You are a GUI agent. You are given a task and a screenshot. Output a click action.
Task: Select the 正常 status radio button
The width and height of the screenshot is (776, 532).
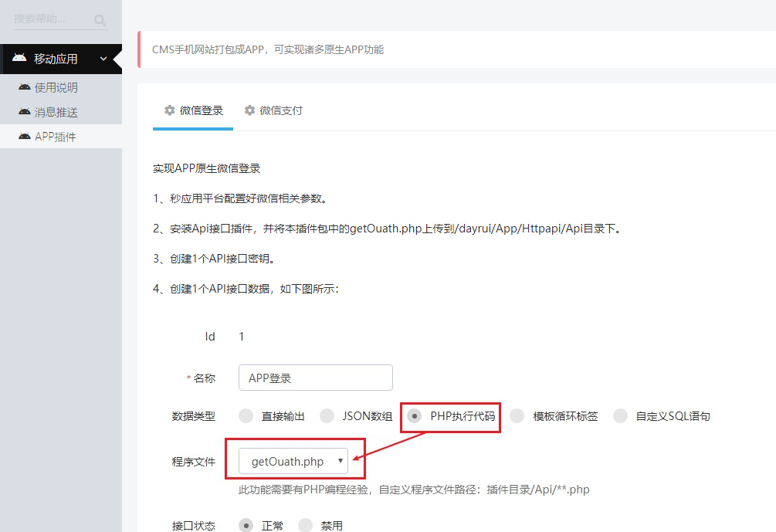246,525
